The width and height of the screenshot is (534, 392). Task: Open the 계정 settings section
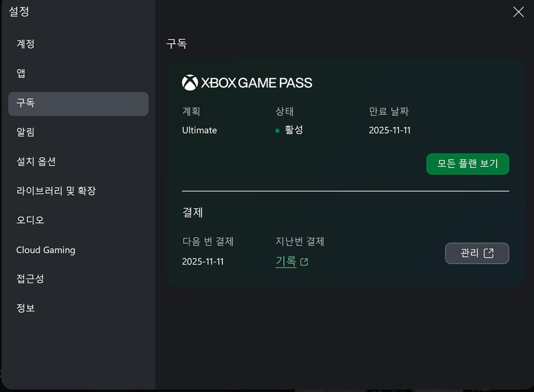pyautogui.click(x=26, y=44)
